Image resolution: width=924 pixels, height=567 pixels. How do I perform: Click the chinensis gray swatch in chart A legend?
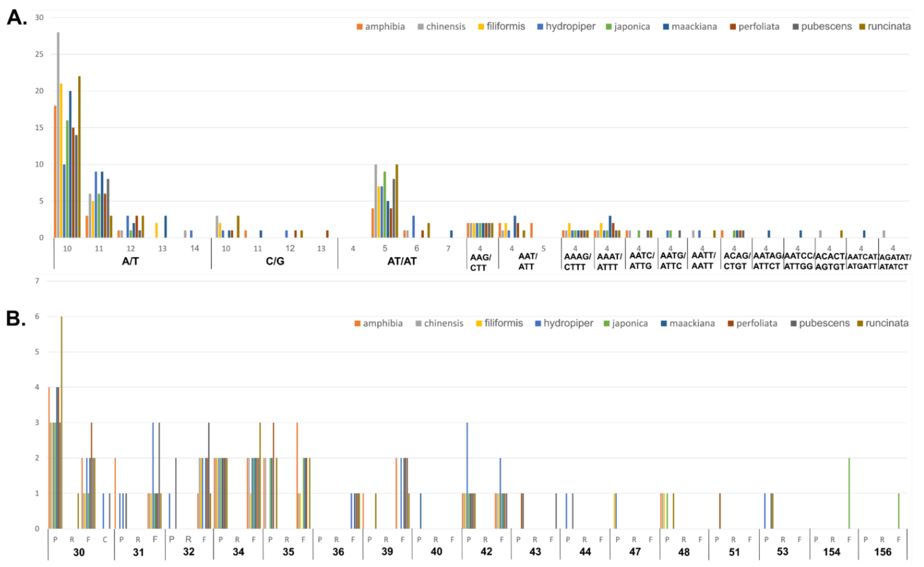tap(420, 27)
